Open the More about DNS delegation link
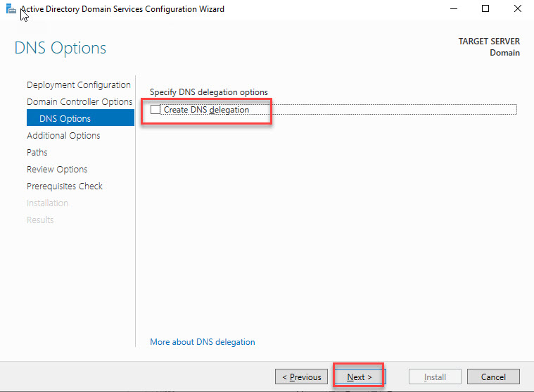This screenshot has width=534, height=392. click(203, 342)
